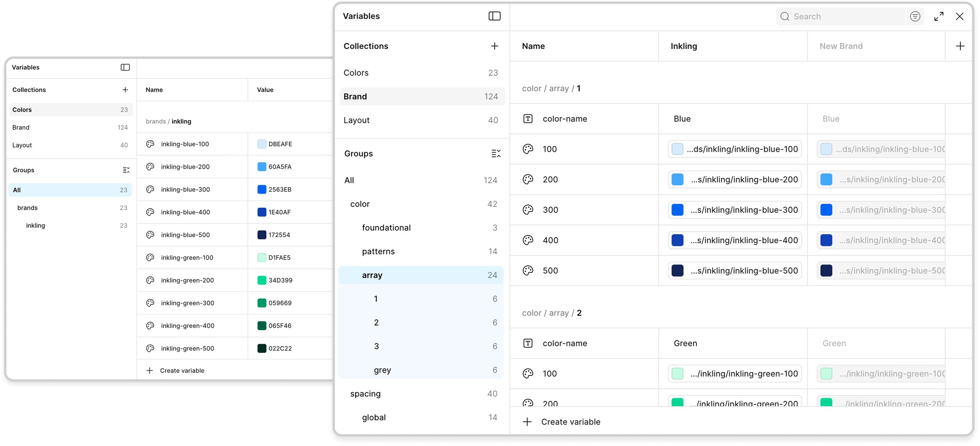Open the spacing group
Screen dimensions: 980x446
click(x=421, y=394)
